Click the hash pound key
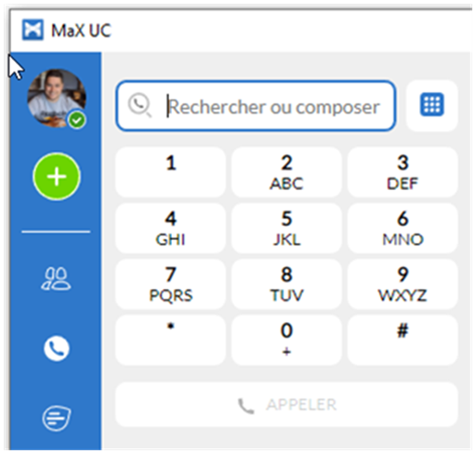Image resolution: width=476 pixels, height=454 pixels. pyautogui.click(x=403, y=340)
